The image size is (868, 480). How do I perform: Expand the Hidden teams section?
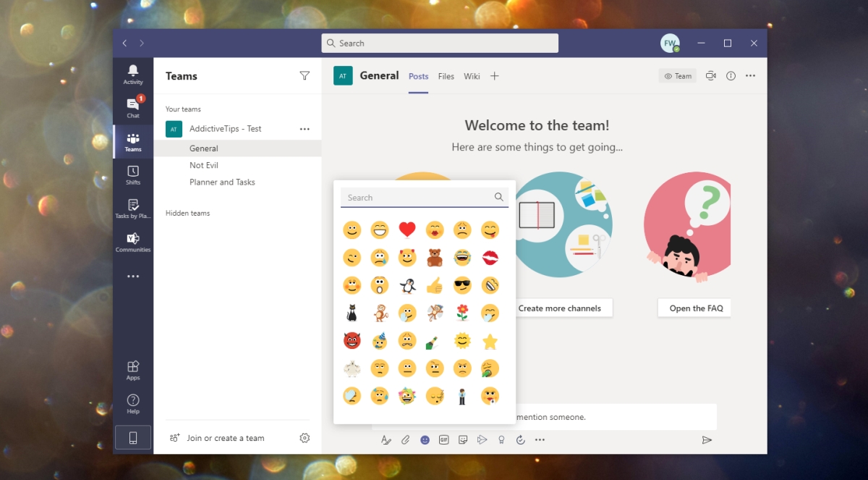click(187, 214)
